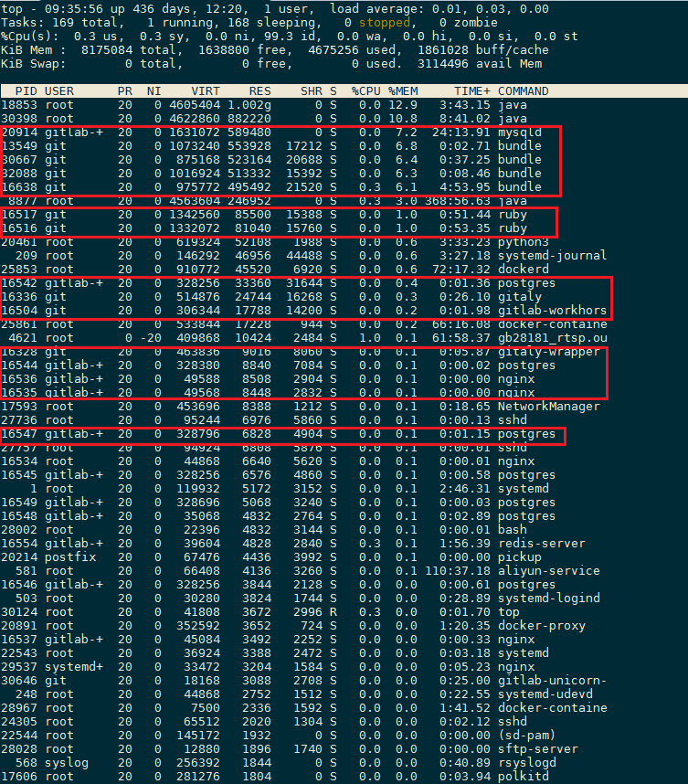Click PID 16536 nginx row
The image size is (688, 784).
pyautogui.click(x=268, y=379)
